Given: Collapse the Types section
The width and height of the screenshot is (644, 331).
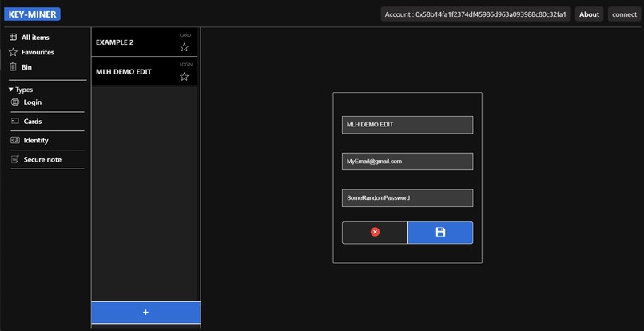Looking at the screenshot, I should pos(21,90).
